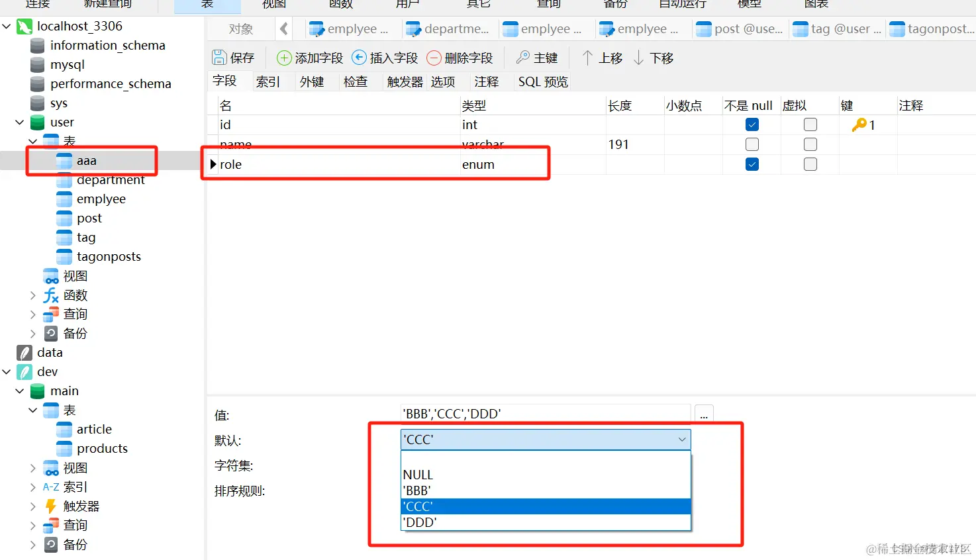976x560 pixels.
Task: Select the emplyee table in tree
Action: pos(101,199)
